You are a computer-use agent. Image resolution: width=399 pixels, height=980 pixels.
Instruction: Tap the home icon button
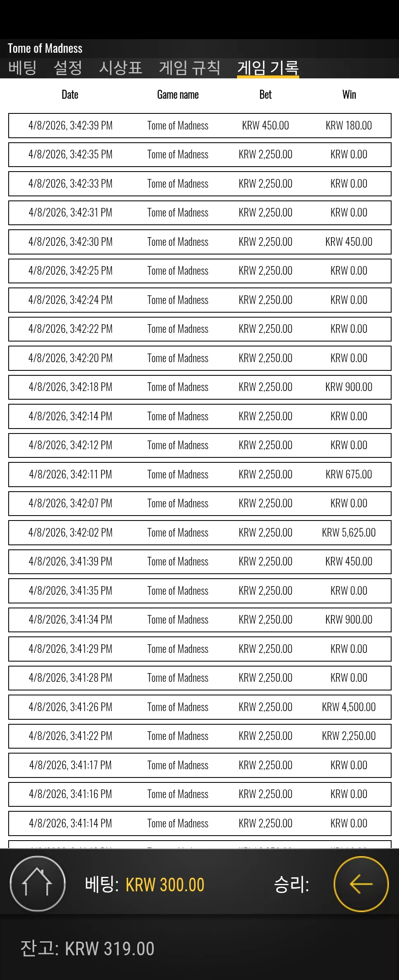coord(38,884)
